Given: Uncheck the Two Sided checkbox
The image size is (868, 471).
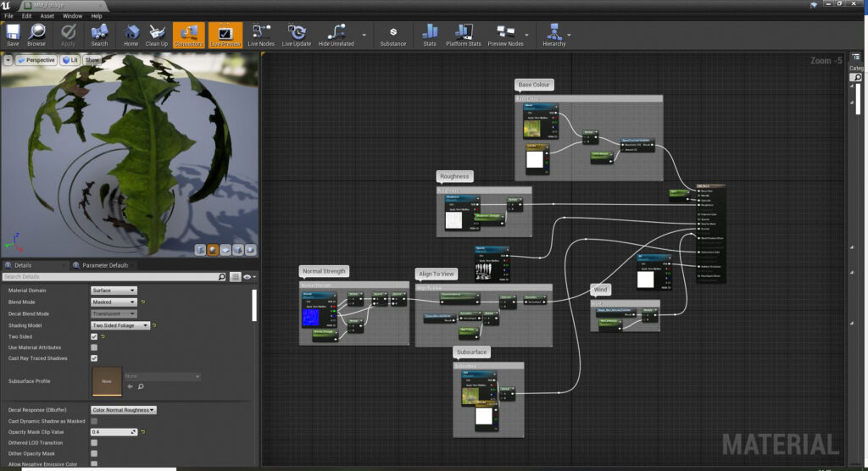Looking at the screenshot, I should click(94, 336).
